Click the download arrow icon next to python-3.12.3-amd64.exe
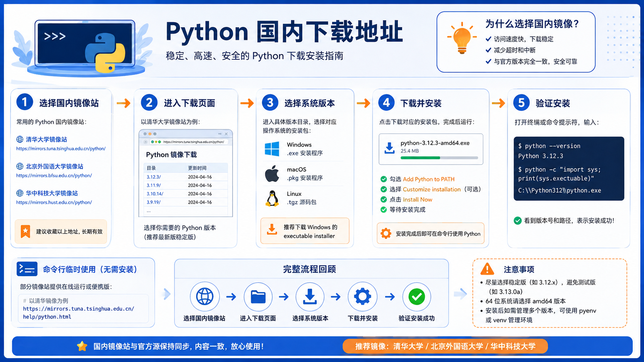Image resolution: width=644 pixels, height=362 pixels. pos(389,148)
